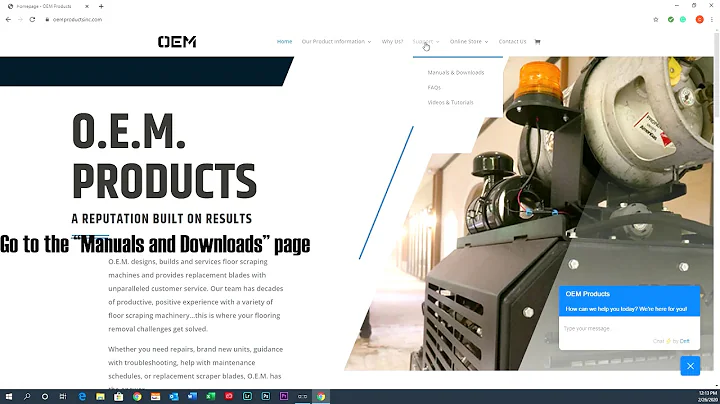This screenshot has width=720, height=404.
Task: Click the browser forward arrow
Action: 20,19
